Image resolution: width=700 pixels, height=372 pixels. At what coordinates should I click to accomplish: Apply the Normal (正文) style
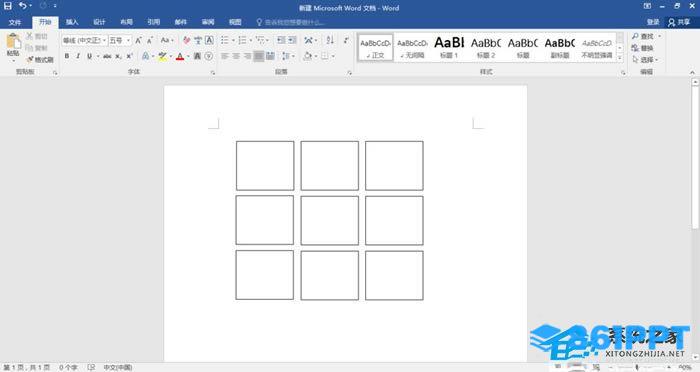(x=375, y=48)
